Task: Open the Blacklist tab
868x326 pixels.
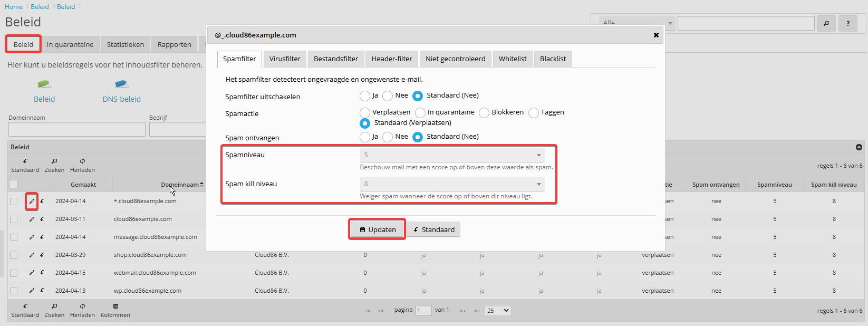Action: 553,59
